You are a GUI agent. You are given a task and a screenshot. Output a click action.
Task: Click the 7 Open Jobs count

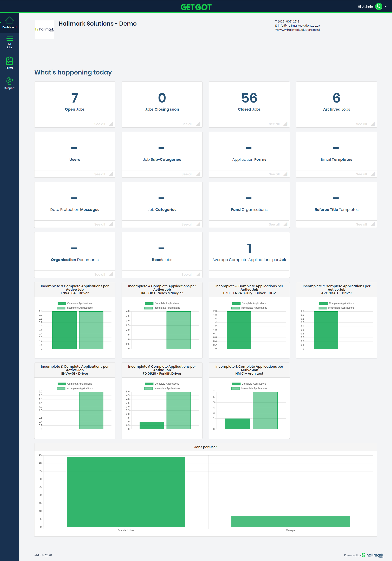[75, 98]
